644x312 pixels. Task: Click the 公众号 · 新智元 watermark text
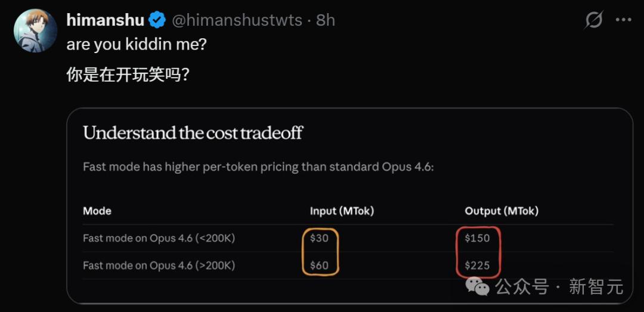point(559,286)
